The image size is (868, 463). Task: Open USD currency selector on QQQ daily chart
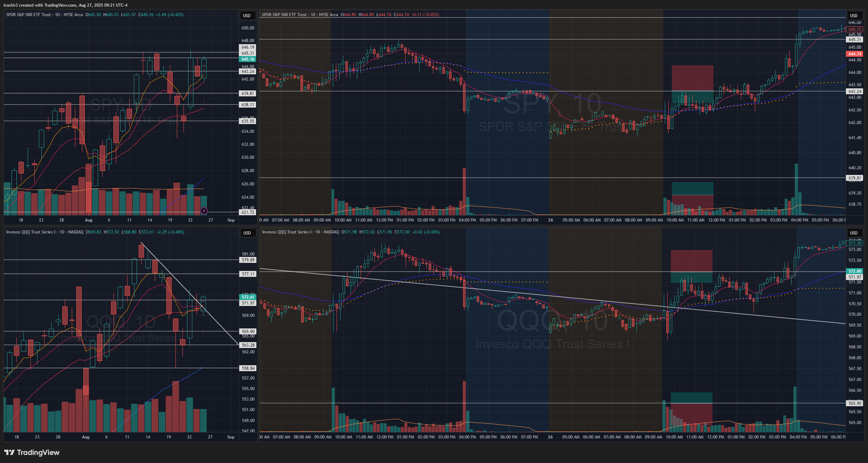247,233
